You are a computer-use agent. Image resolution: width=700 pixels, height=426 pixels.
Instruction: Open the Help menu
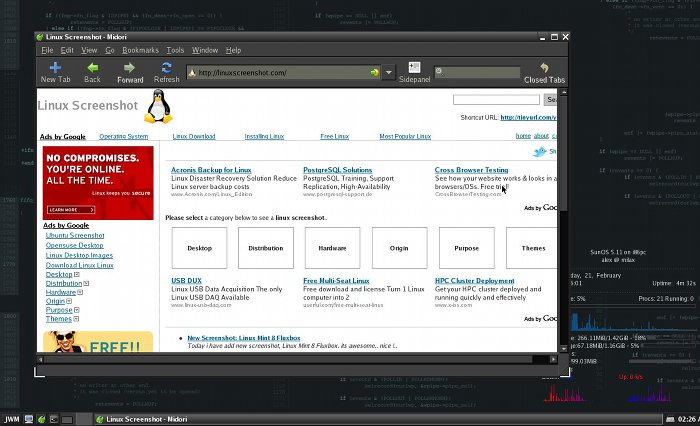[233, 50]
